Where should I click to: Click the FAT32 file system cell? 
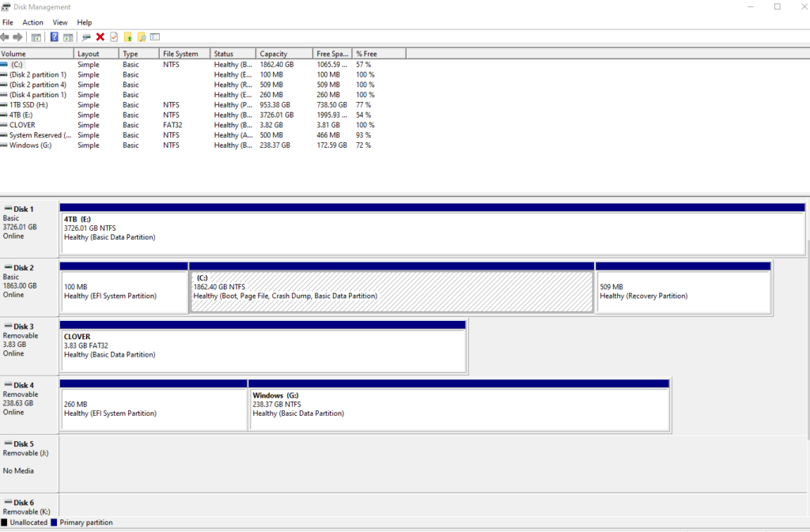tap(172, 125)
